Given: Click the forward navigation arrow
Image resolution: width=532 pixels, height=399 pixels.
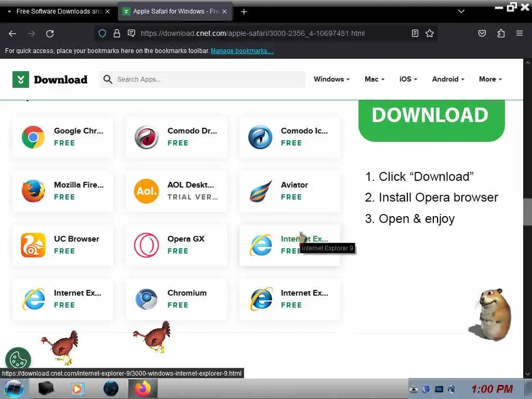Looking at the screenshot, I should click(x=31, y=34).
